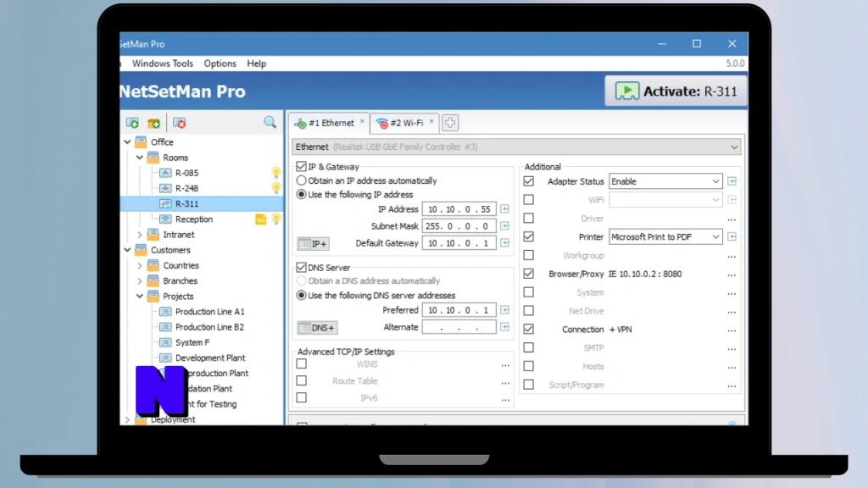
Task: Open Hosts settings ellipsis
Action: [732, 368]
